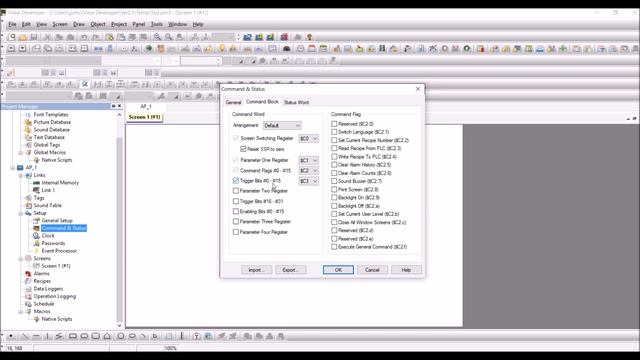
Task: Collapse the Screens tree node
Action: [21, 258]
